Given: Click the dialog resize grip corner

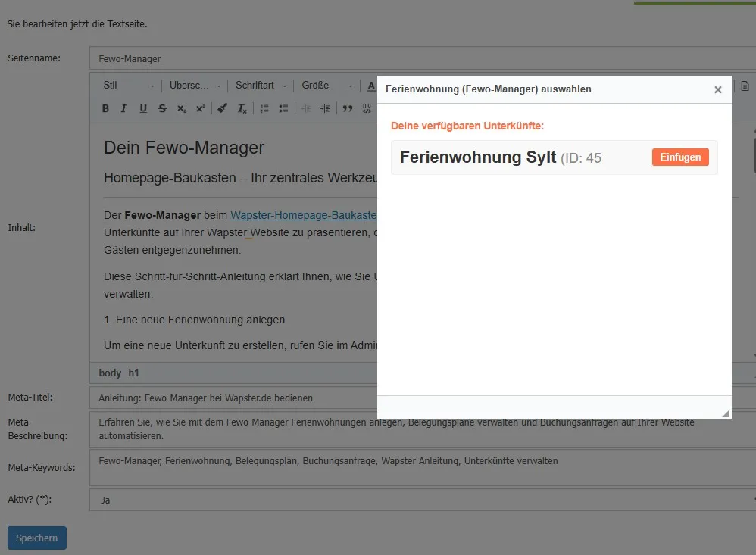Looking at the screenshot, I should pos(726,413).
